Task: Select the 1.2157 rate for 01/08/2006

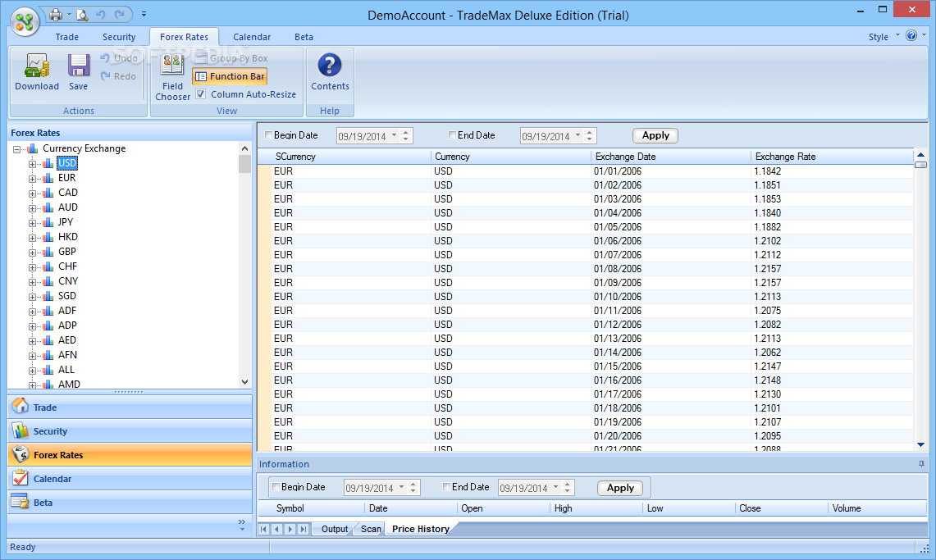Action: tap(832, 269)
